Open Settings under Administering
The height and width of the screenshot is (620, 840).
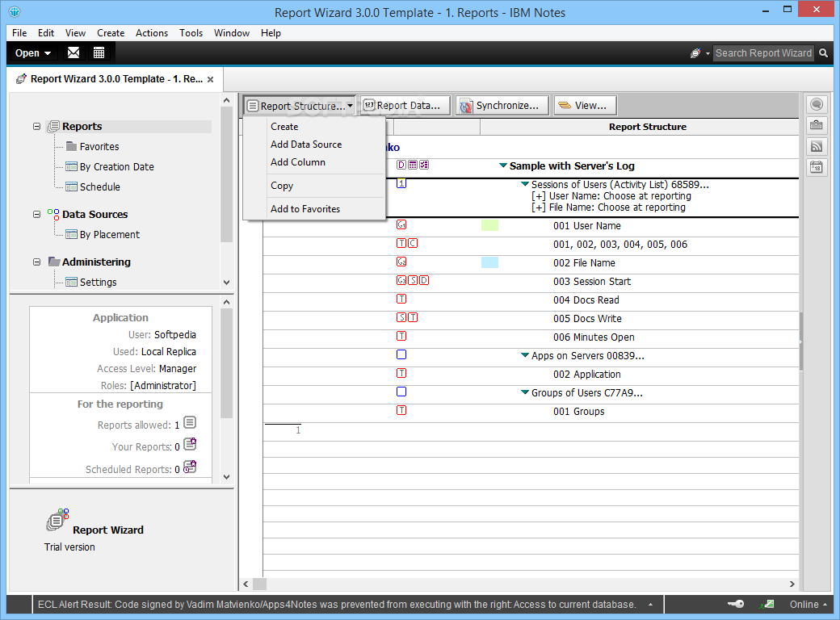98,283
